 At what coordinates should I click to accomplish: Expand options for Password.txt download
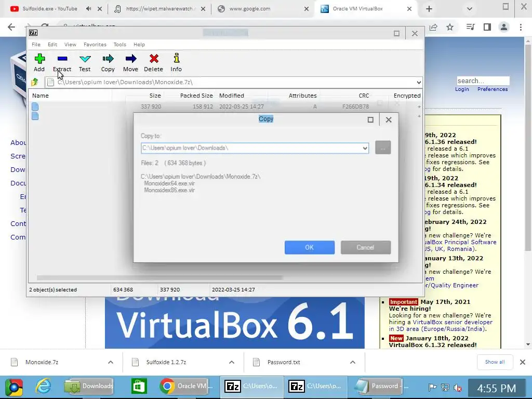click(x=353, y=362)
